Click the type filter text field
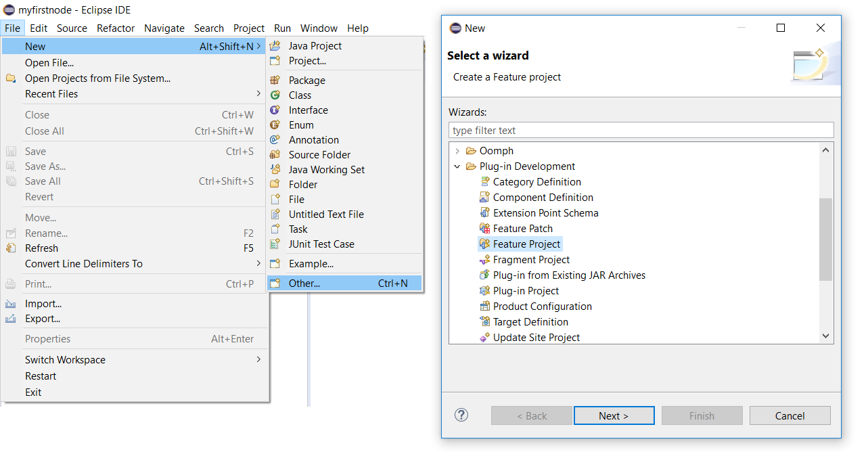Viewport: 868px width, 452px height. [x=641, y=130]
